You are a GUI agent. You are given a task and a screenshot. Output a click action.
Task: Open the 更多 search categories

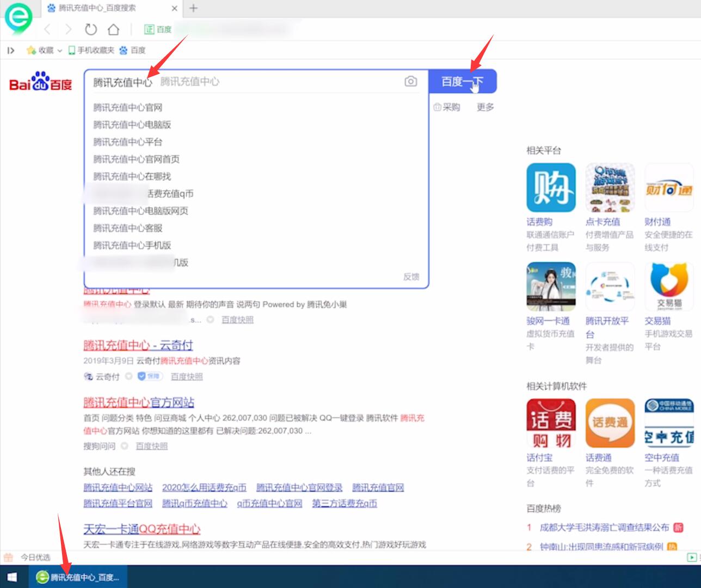(x=485, y=107)
